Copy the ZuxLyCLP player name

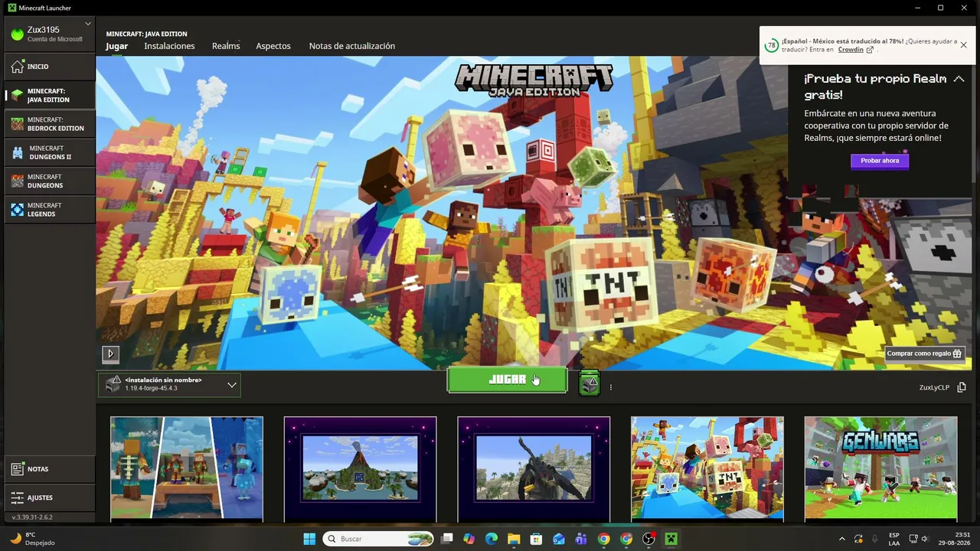962,387
